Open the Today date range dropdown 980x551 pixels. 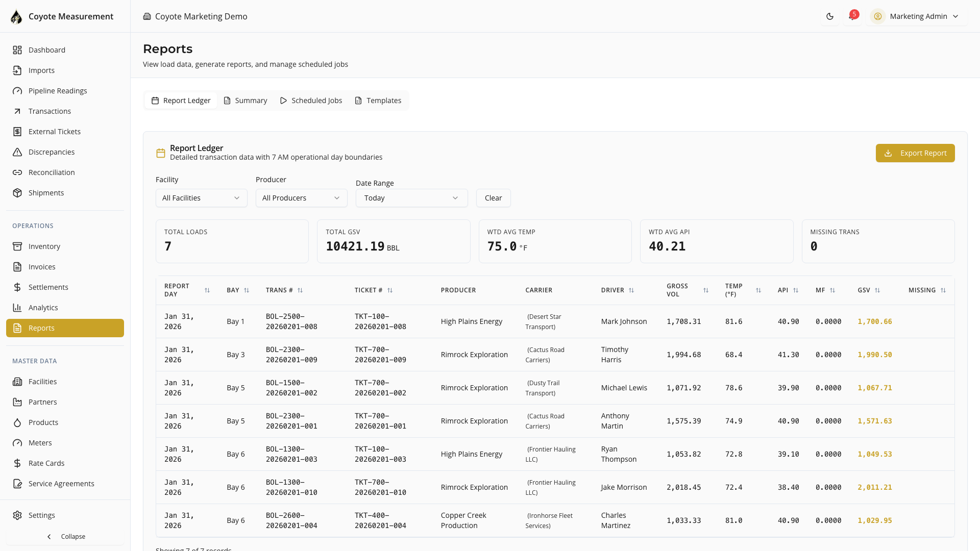pyautogui.click(x=411, y=198)
